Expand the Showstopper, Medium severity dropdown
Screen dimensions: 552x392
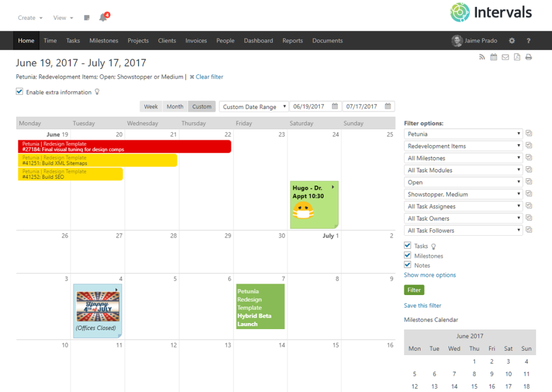[x=463, y=194]
